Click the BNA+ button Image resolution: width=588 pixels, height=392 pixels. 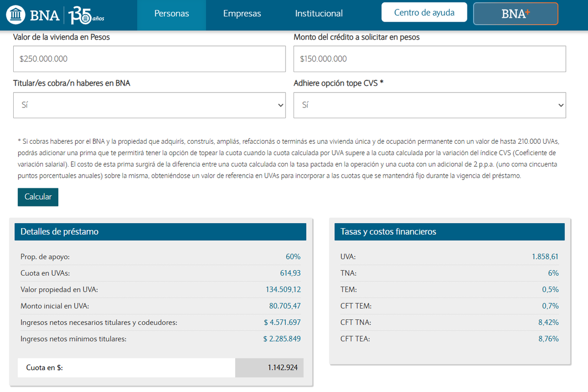click(x=515, y=14)
